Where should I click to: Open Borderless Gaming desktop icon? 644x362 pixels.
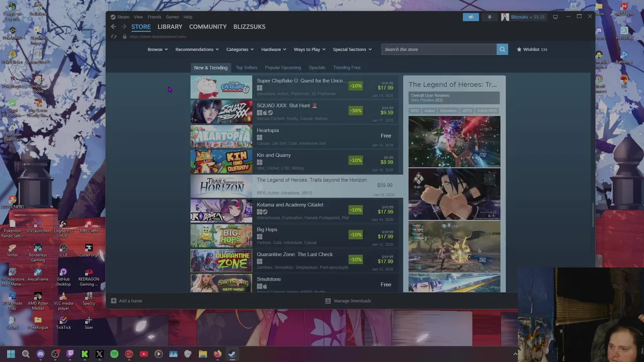pos(38,253)
